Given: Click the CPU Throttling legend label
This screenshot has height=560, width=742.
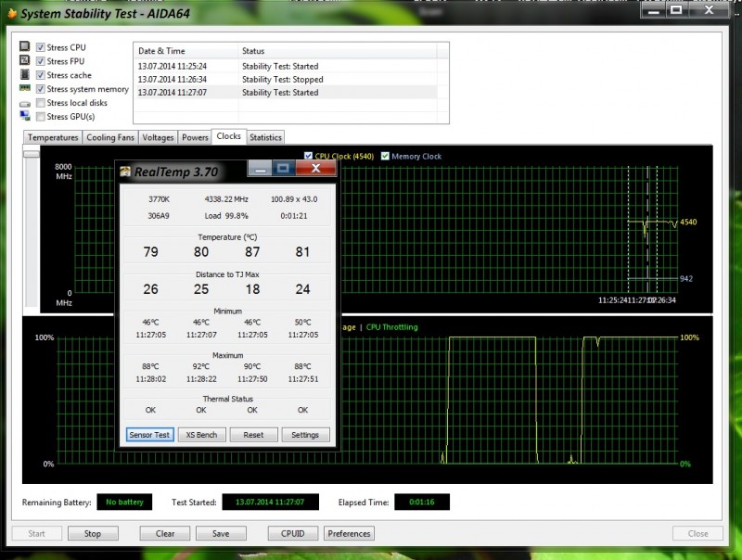Looking at the screenshot, I should click(391, 327).
